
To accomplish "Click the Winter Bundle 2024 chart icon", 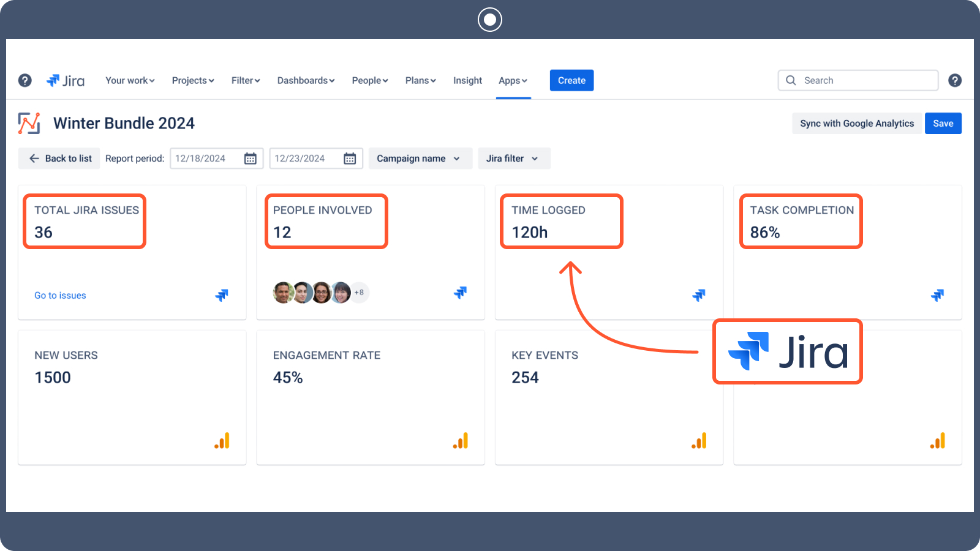I will coord(29,123).
